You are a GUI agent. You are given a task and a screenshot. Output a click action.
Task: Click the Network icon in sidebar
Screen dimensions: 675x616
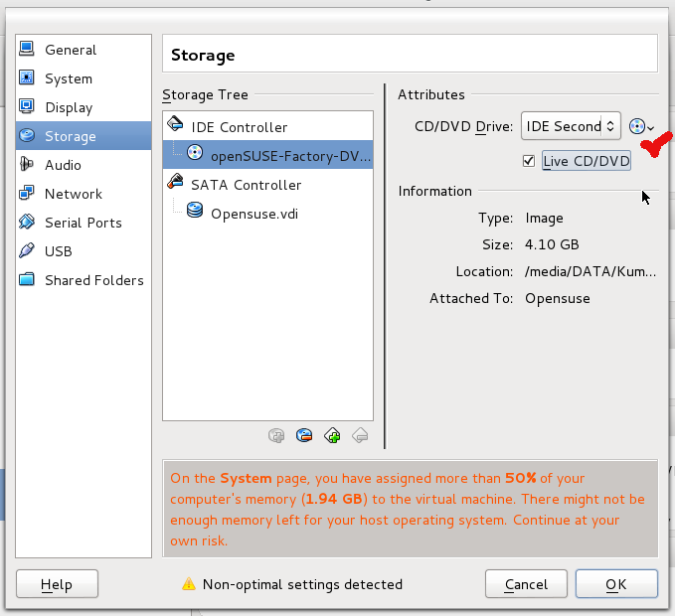click(26, 193)
